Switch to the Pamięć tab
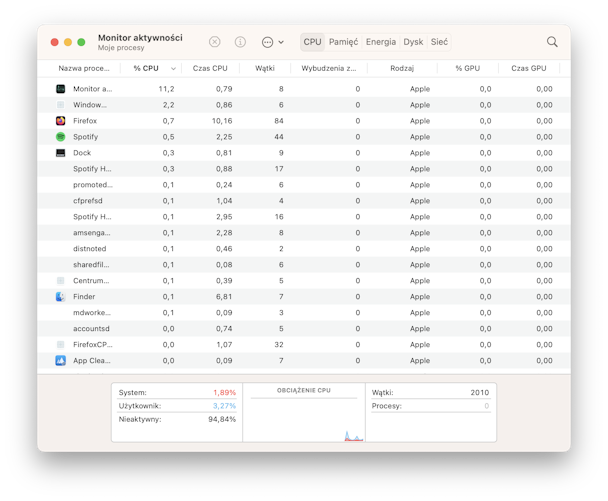The image size is (608, 501). (344, 42)
